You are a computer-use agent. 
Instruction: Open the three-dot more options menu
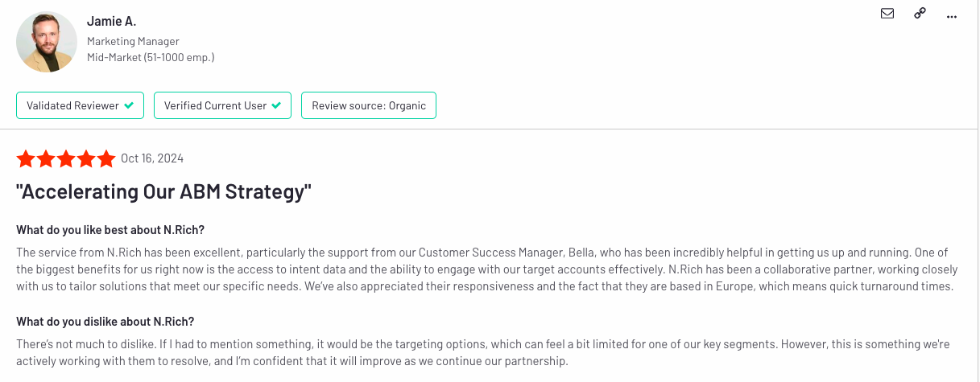(x=952, y=15)
